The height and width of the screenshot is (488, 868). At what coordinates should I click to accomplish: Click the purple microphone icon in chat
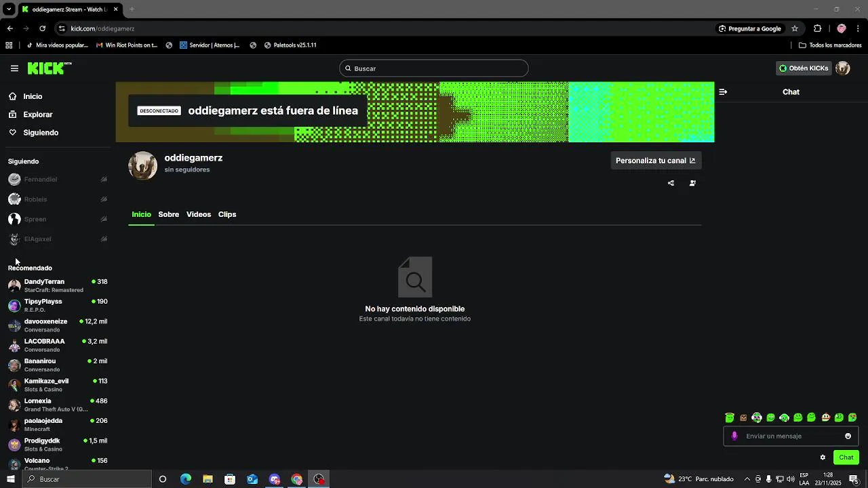[734, 436]
